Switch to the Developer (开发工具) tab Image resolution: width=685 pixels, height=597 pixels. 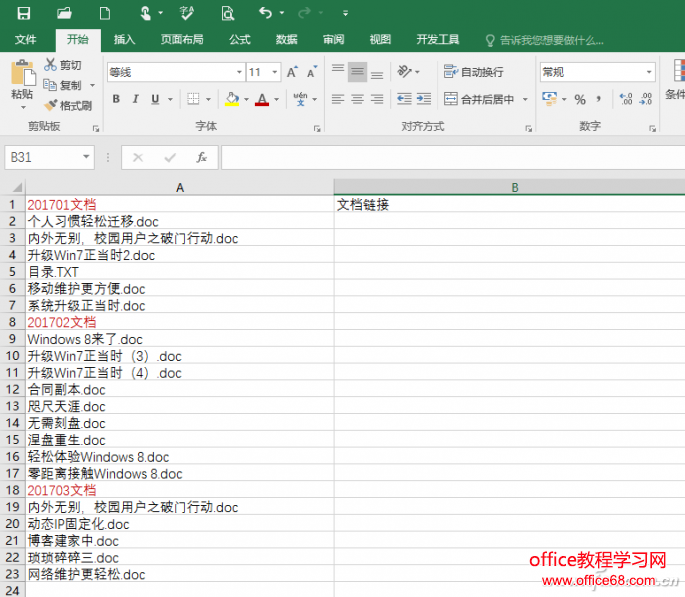[438, 40]
